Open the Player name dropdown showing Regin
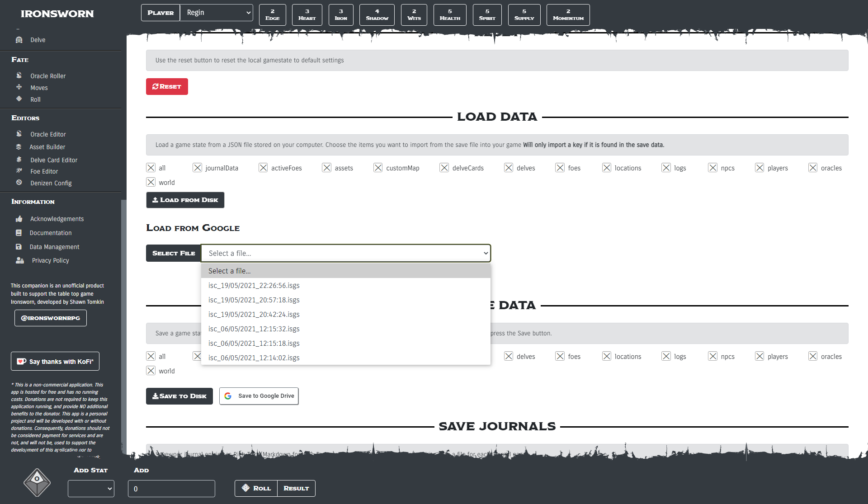 tap(217, 13)
